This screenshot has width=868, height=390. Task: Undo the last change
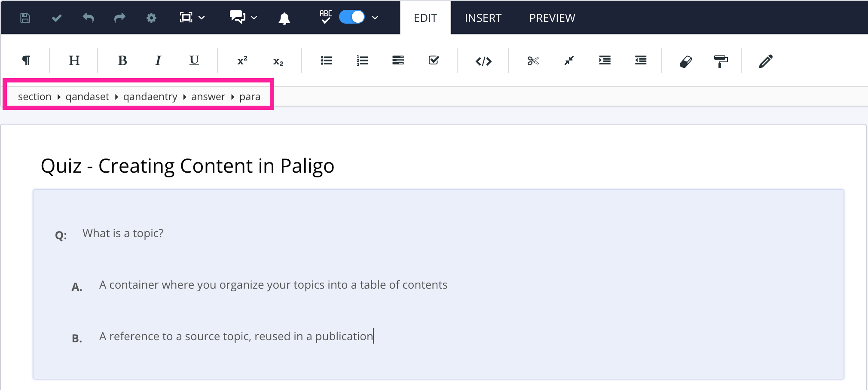coord(88,18)
